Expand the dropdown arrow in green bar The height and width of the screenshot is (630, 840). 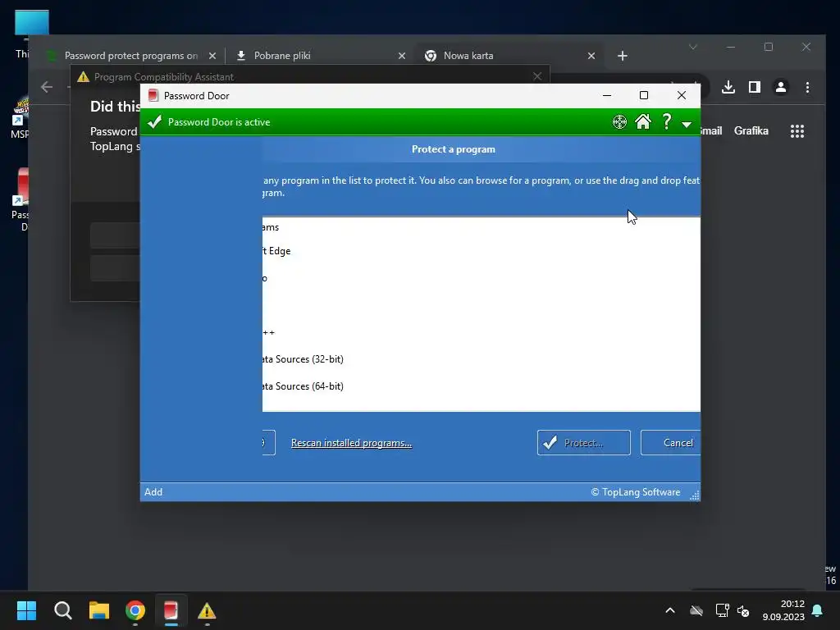click(x=687, y=125)
